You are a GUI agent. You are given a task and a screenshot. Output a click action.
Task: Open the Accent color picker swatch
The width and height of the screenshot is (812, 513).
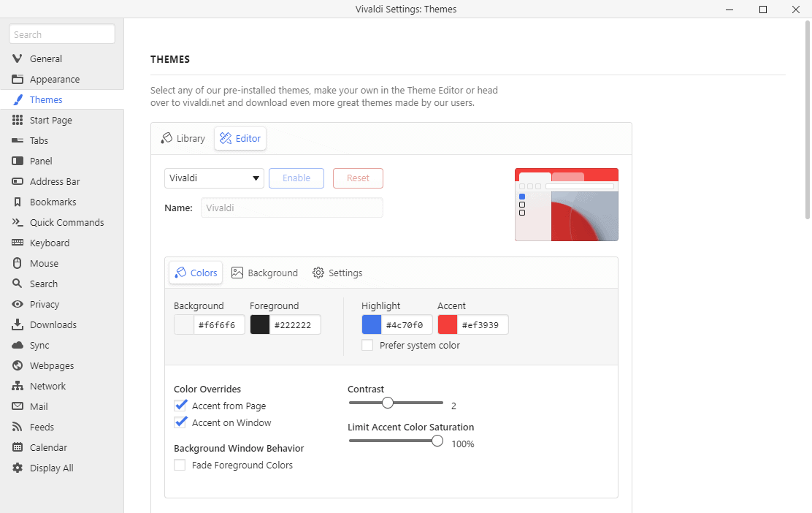pyautogui.click(x=446, y=324)
